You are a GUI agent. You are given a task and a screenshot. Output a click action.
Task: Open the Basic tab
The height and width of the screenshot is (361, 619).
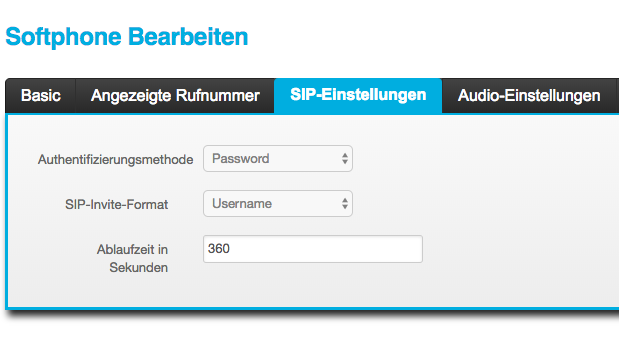41,96
